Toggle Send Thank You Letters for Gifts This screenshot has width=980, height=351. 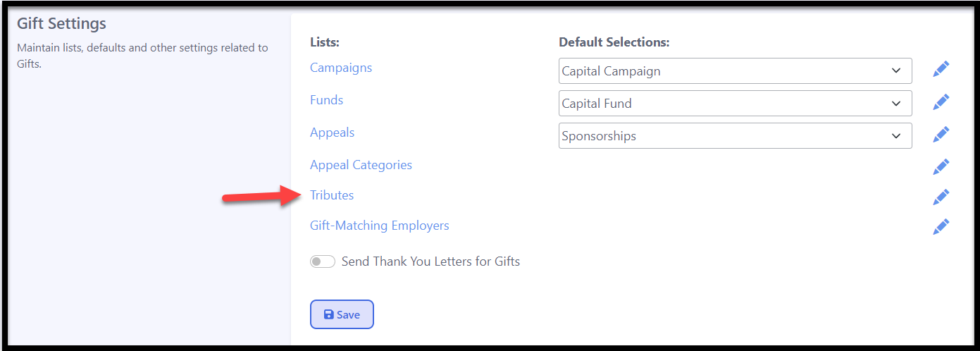323,261
